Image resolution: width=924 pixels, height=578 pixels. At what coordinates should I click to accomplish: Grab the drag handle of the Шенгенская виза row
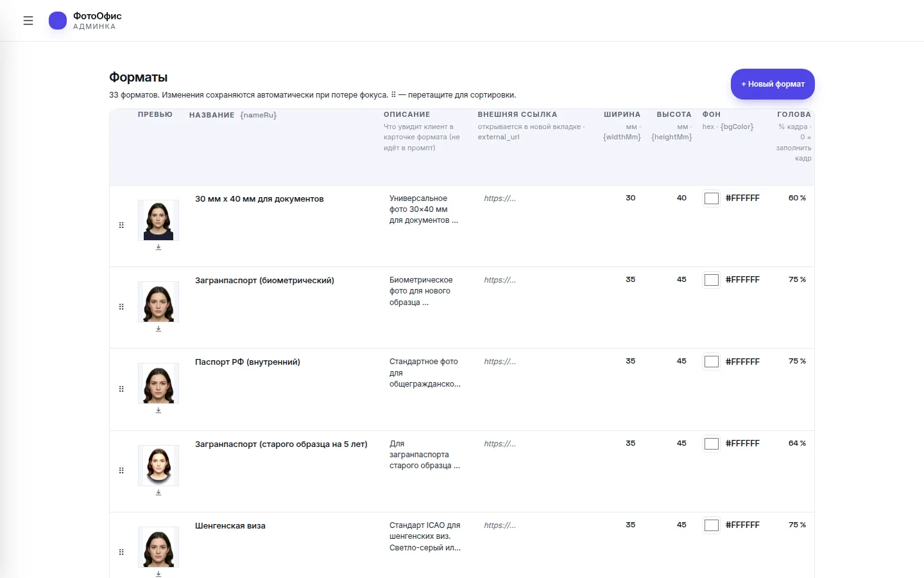click(x=121, y=552)
